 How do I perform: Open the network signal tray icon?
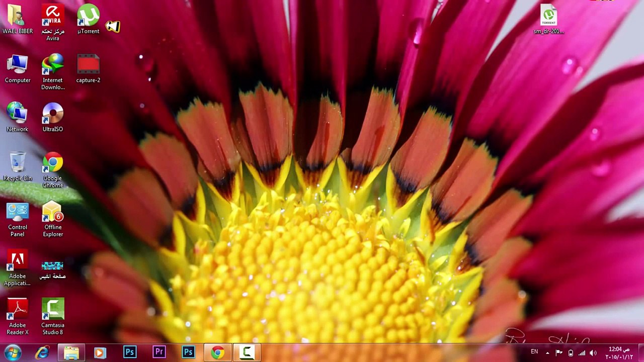tap(582, 353)
